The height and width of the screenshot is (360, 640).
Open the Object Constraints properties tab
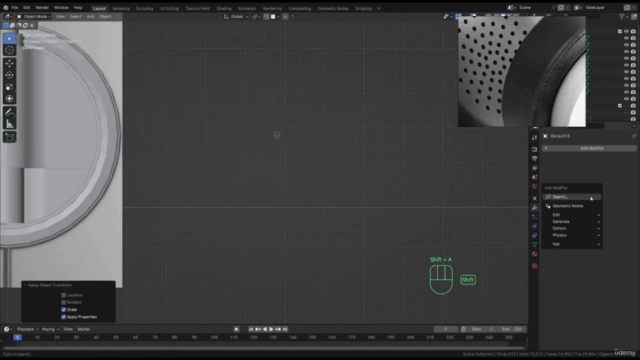pos(535,236)
